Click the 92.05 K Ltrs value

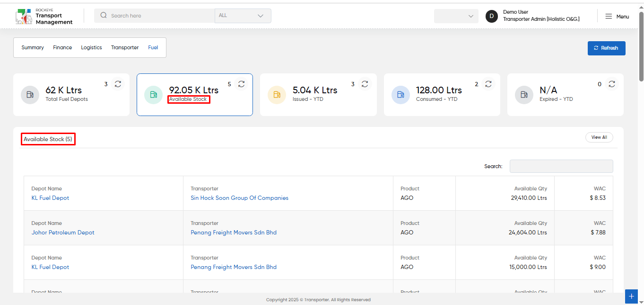194,90
